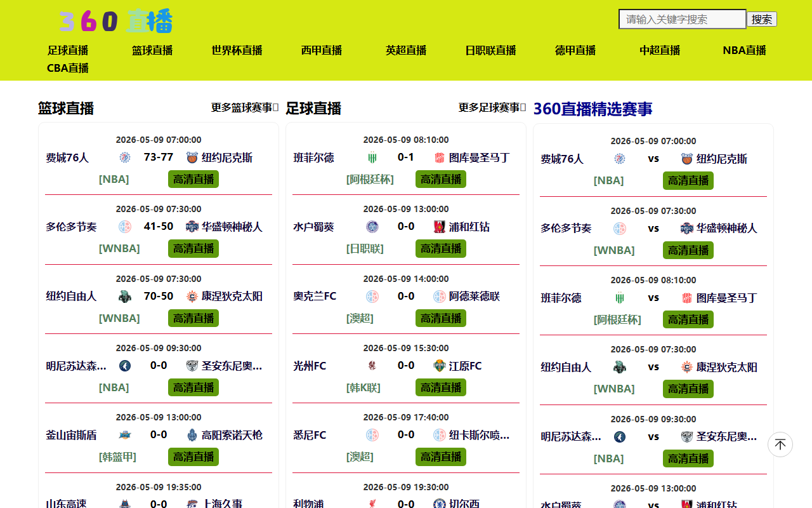Viewport: 812px width, 508px height.
Task: Click 水户蜀葵 team logo in 足球直播 list
Action: click(372, 227)
